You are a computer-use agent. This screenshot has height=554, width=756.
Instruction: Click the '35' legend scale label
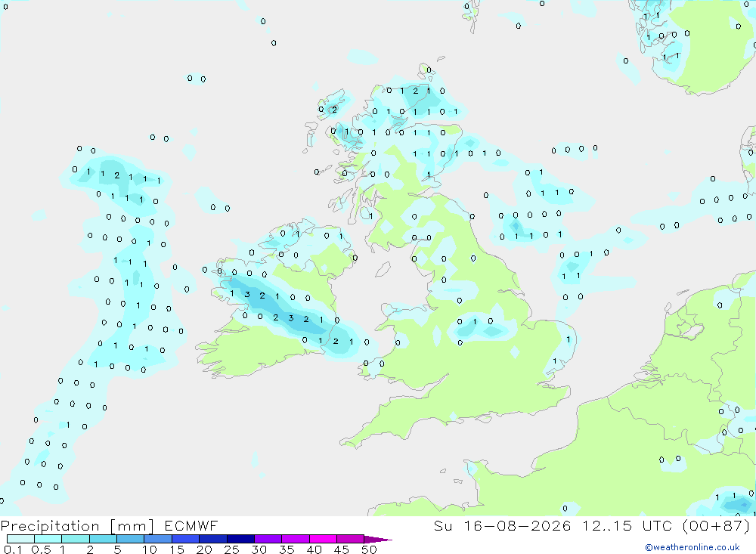coord(287,549)
